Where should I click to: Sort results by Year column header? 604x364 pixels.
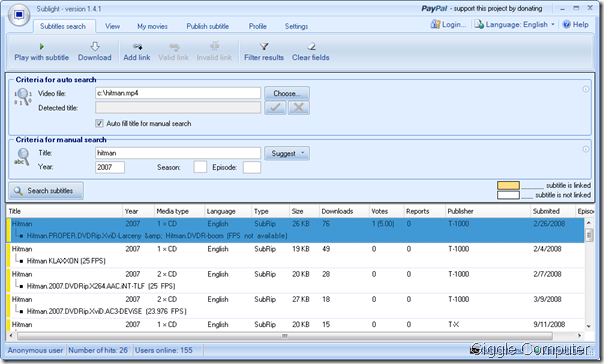[x=138, y=211]
